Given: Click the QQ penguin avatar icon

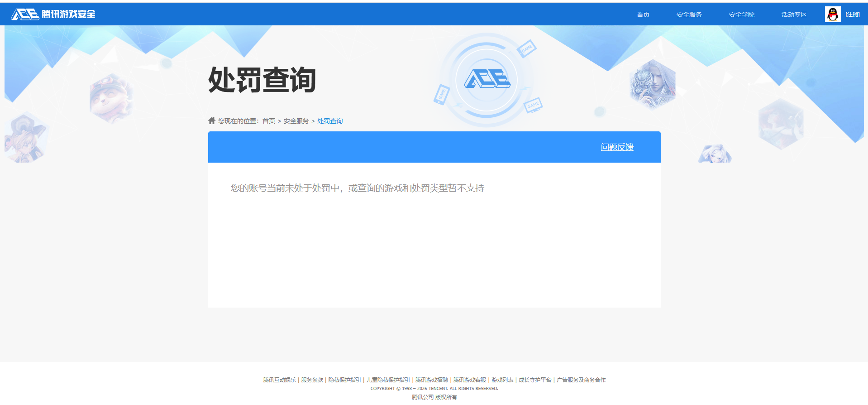Looking at the screenshot, I should pos(833,14).
